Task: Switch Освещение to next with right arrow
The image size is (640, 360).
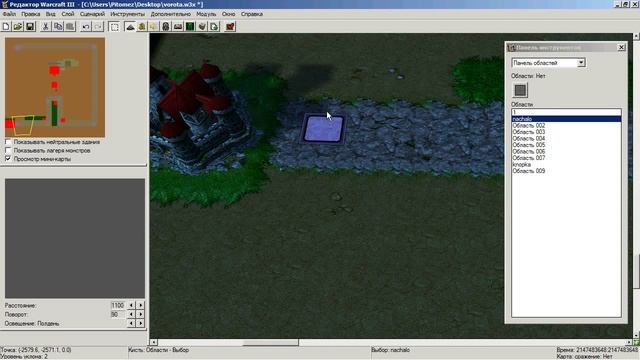Action: coord(140,323)
